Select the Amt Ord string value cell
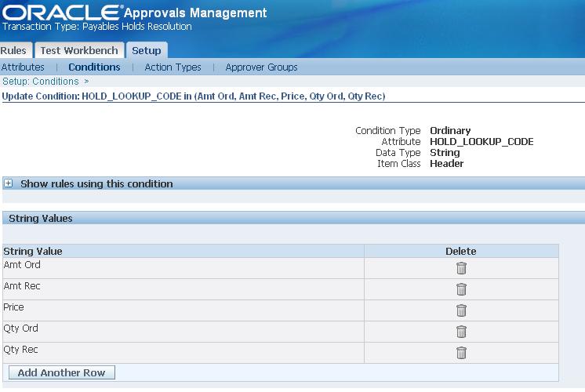 [x=183, y=268]
